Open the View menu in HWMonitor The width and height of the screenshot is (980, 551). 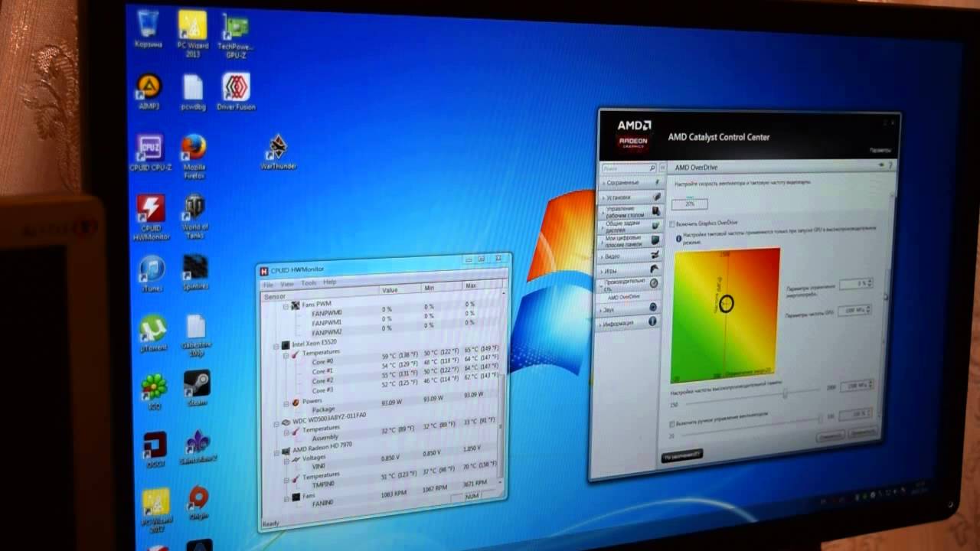[x=287, y=283]
